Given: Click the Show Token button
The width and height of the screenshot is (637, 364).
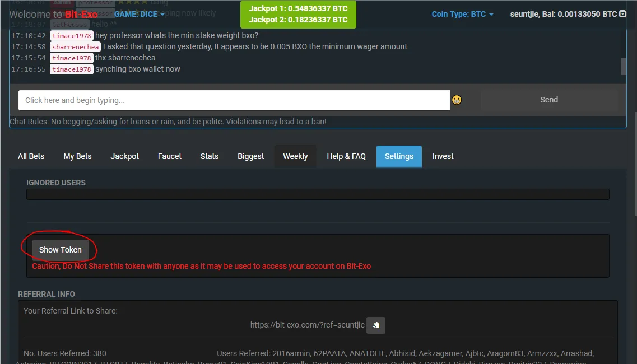Looking at the screenshot, I should point(60,250).
